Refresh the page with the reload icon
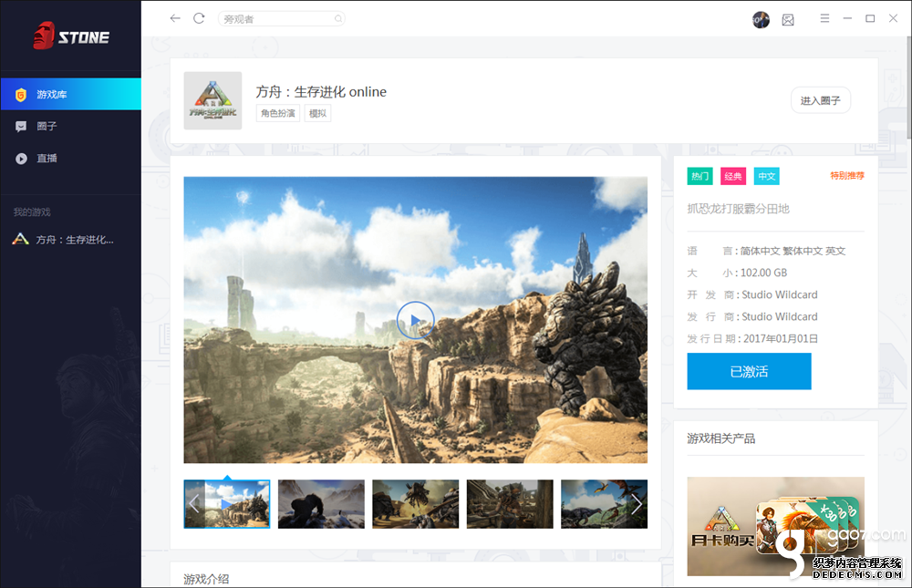The image size is (912, 588). click(x=199, y=18)
